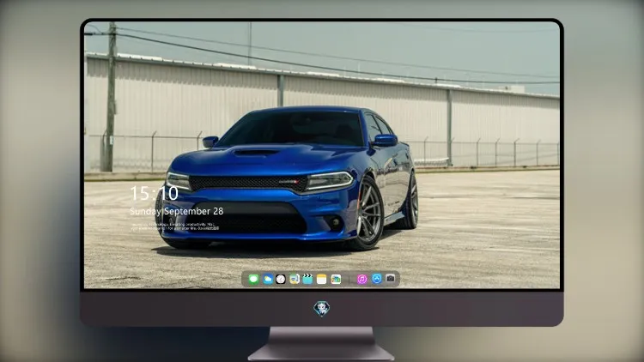Open the Camera app in dock
The image size is (644, 362).
point(391,279)
